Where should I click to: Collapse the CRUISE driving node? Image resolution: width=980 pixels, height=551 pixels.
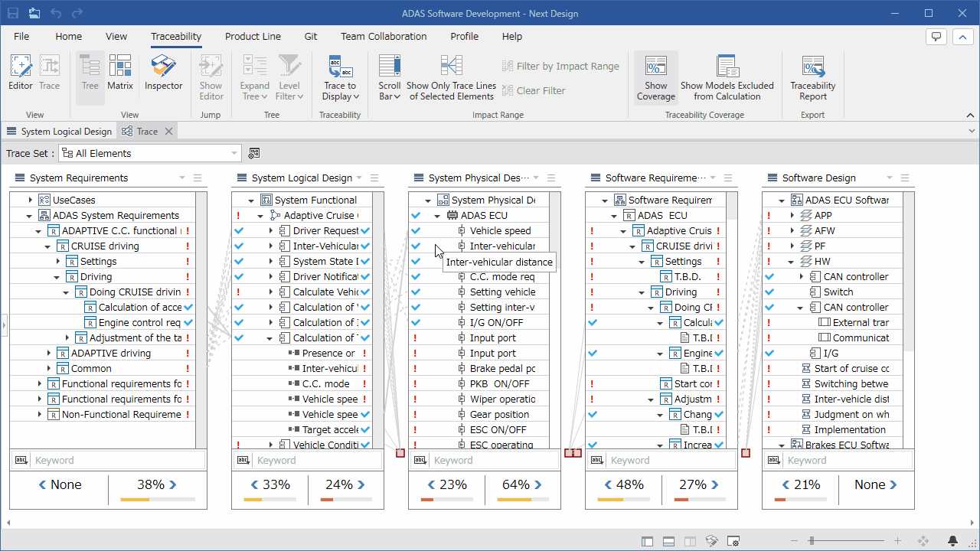point(48,246)
